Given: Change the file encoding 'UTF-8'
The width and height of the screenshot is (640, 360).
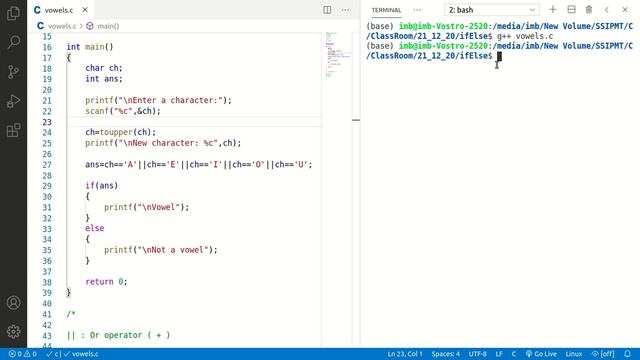Looking at the screenshot, I should coord(477,354).
